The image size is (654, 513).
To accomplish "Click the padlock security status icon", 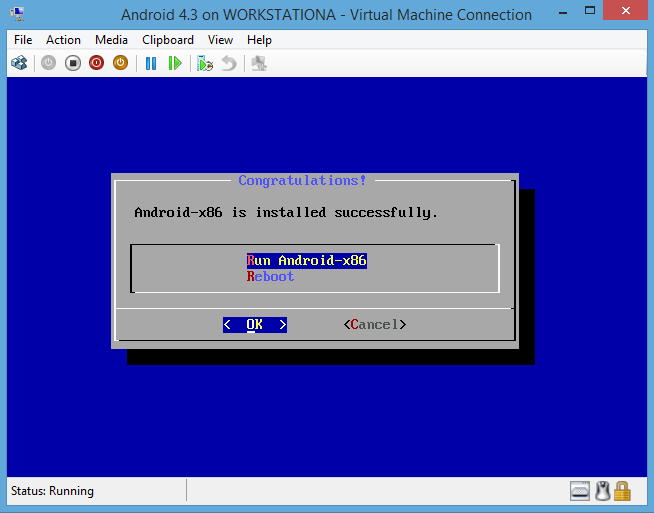I will coord(622,491).
